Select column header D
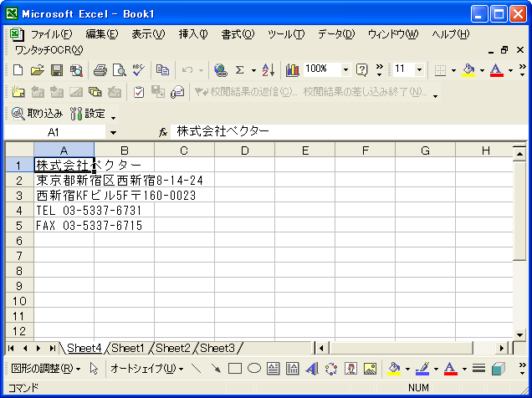Viewport: 532px width, 398px height. pyautogui.click(x=244, y=151)
